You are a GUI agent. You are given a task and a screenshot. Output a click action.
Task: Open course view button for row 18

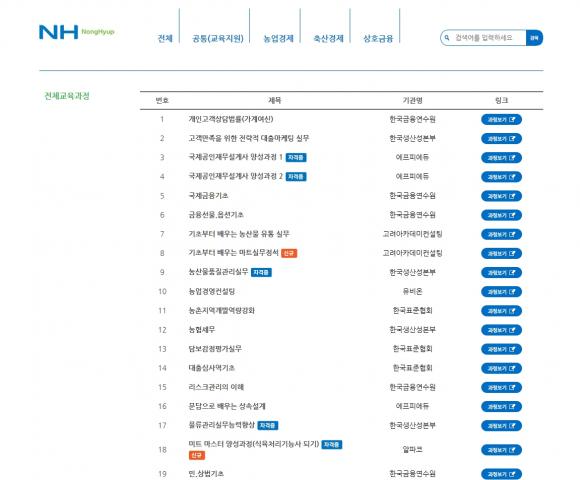click(501, 450)
